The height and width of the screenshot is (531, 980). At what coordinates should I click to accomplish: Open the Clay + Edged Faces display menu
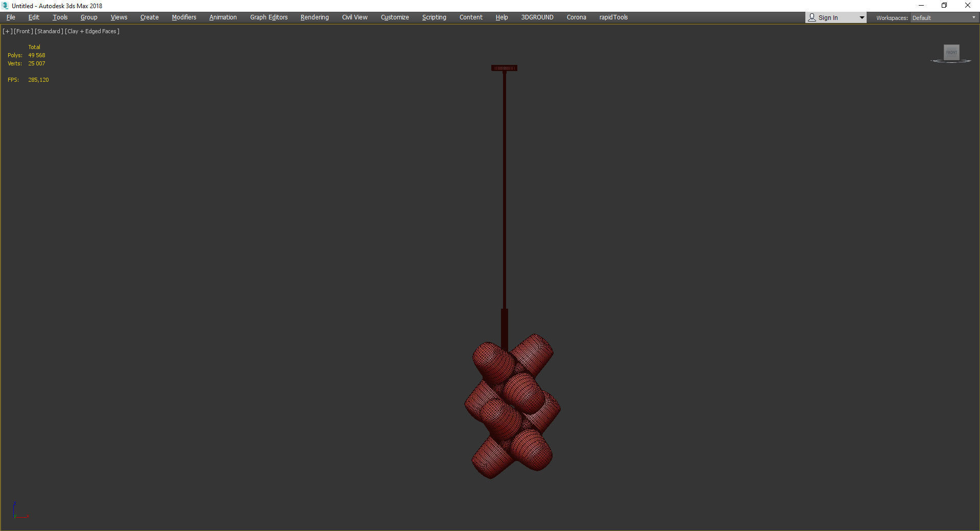[92, 31]
